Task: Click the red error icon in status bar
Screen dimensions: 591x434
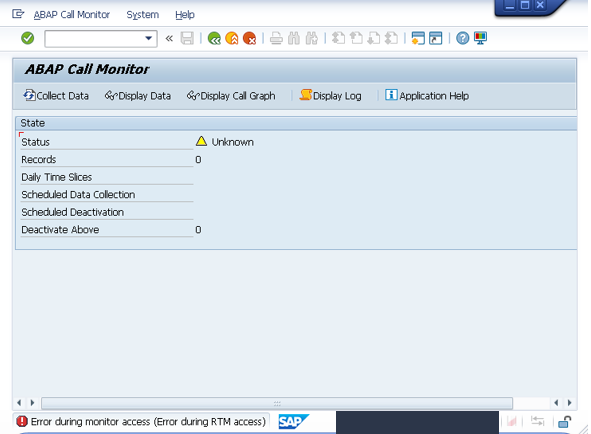Action: (22, 421)
